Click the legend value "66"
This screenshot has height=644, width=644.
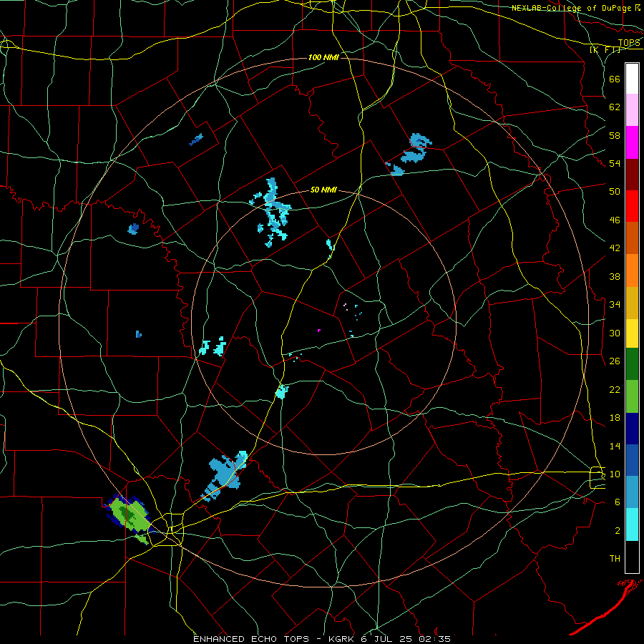click(x=615, y=79)
